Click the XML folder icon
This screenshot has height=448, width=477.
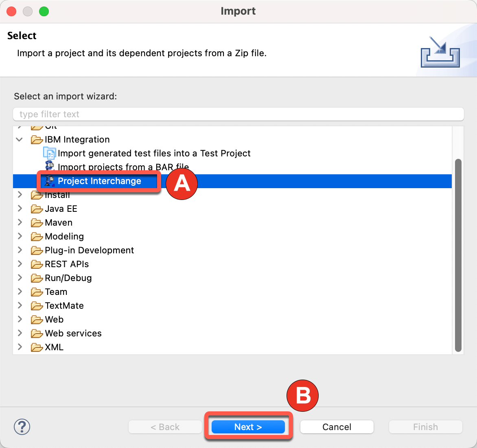pos(37,347)
